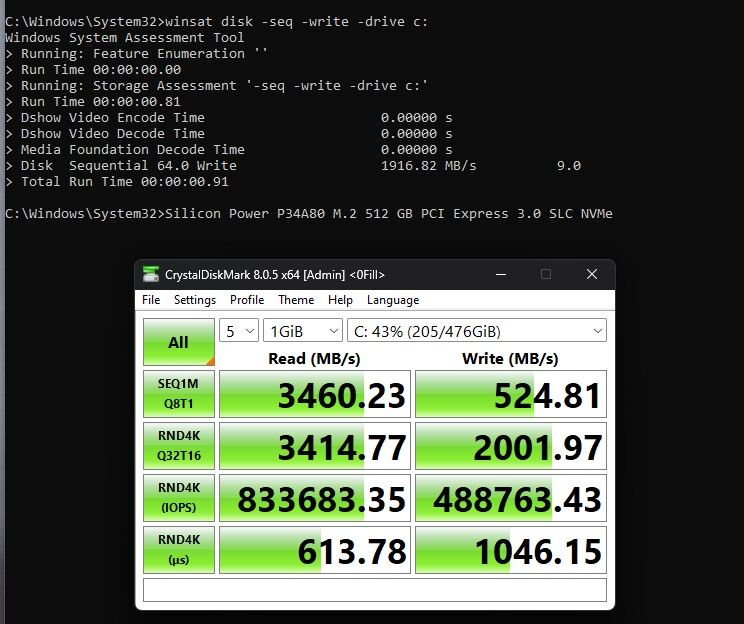Screen dimensions: 744x624
Task: Click the Running: Storage Assessment line
Action: point(216,86)
